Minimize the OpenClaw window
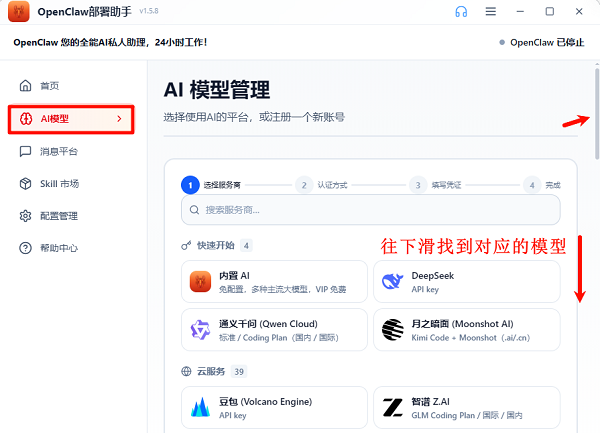Viewport: 600px width, 433px height. click(520, 11)
